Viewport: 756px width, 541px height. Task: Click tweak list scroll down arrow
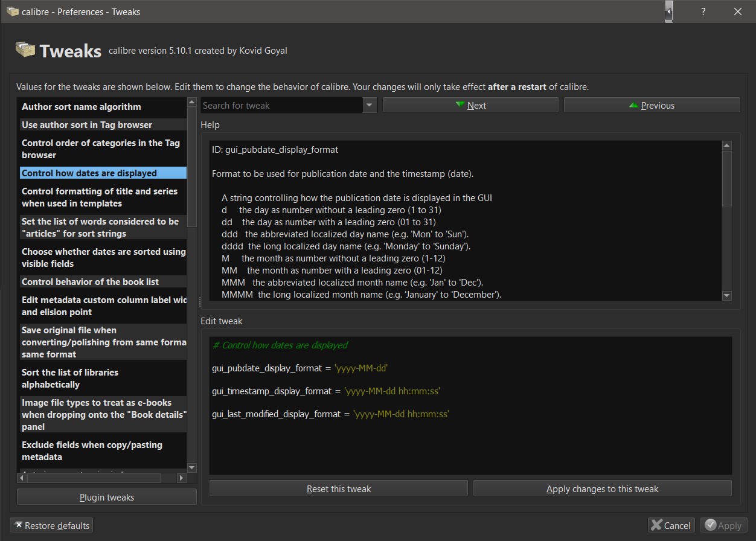(192, 467)
